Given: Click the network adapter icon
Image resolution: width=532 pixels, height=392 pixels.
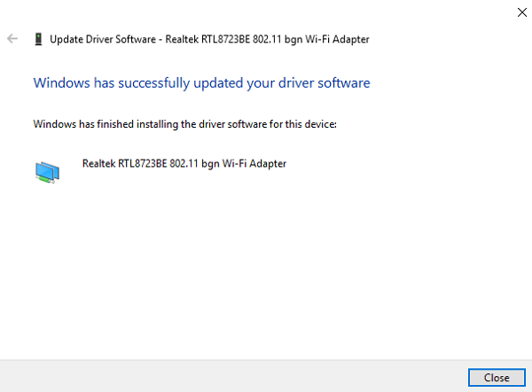Looking at the screenshot, I should [x=47, y=172].
